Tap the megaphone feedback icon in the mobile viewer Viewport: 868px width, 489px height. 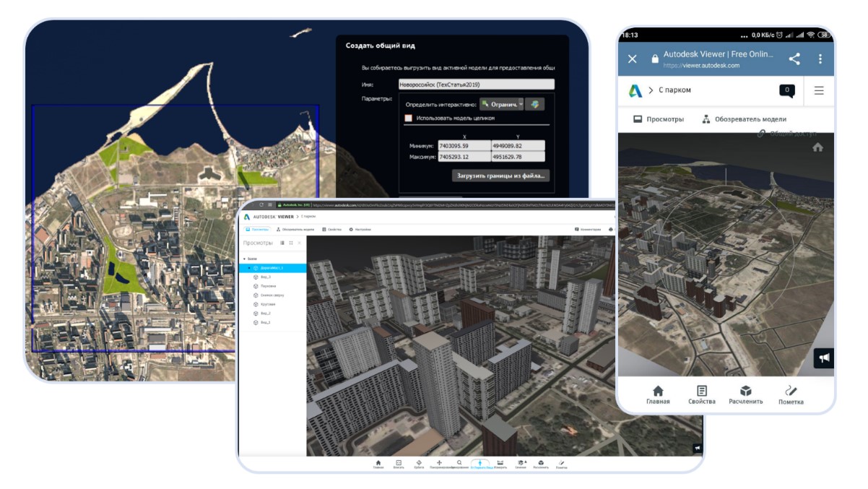(x=824, y=358)
